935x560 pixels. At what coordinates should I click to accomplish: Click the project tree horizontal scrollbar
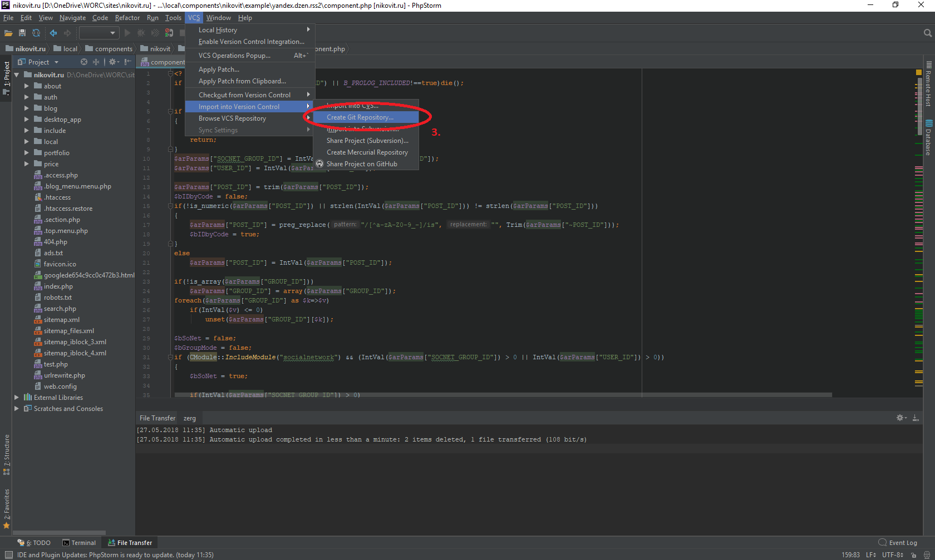pos(59,533)
